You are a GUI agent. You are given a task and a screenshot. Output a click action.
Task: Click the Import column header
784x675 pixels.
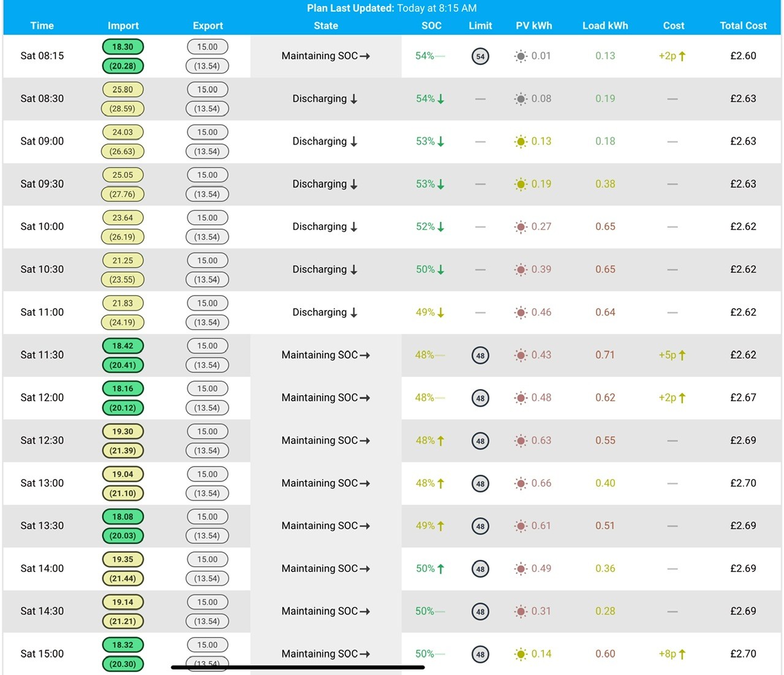(123, 26)
